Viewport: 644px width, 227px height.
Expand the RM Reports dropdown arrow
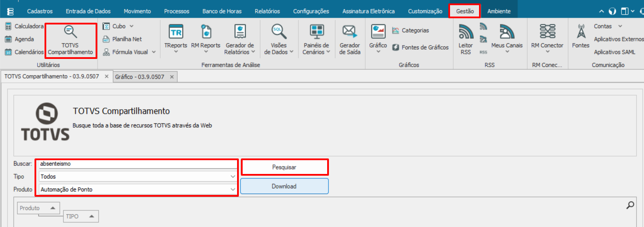[206, 52]
